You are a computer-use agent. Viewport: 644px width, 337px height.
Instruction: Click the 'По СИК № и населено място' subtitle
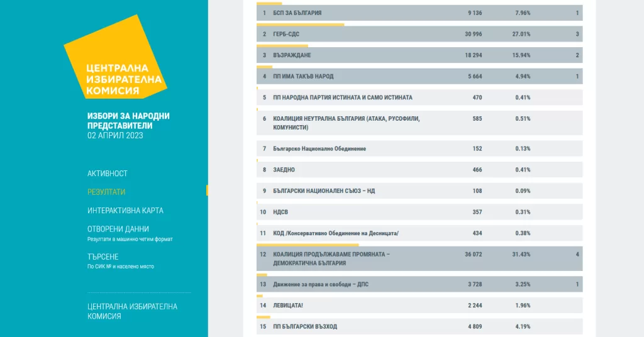(120, 267)
